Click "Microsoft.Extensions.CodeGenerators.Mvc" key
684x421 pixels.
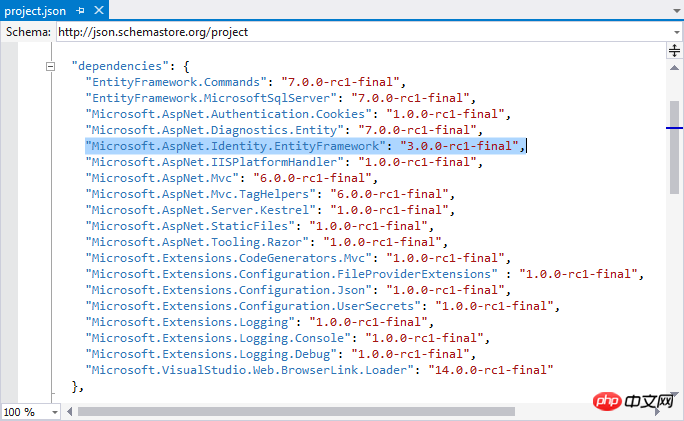click(229, 258)
